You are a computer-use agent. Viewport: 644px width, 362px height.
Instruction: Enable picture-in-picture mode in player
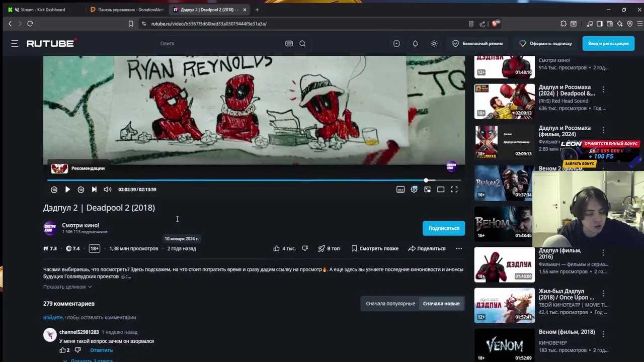coord(427,190)
